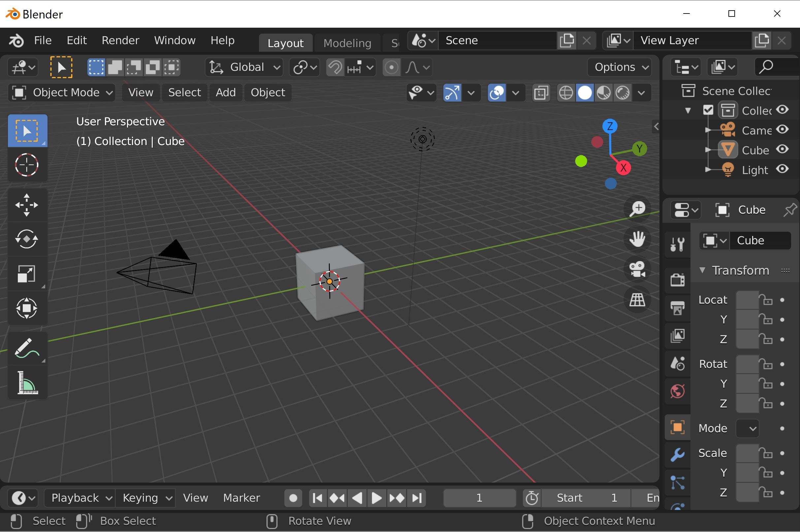Switch to rendered viewport shading

click(623, 93)
